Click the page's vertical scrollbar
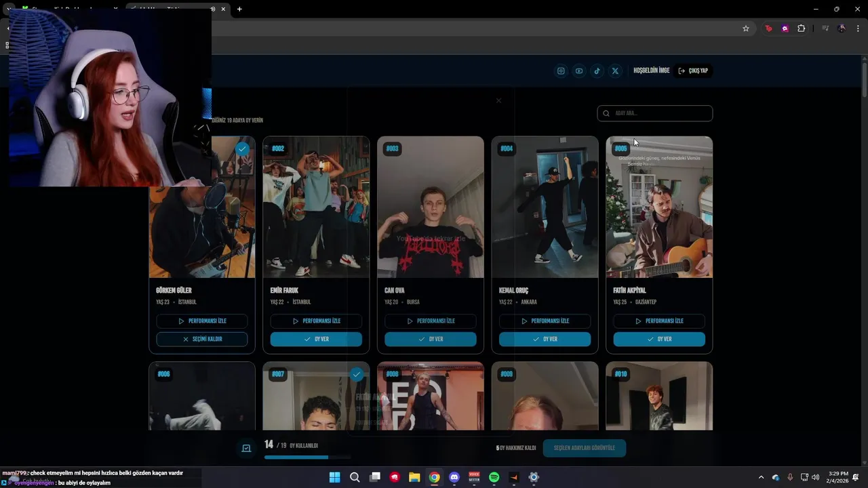The height and width of the screenshot is (488, 868). [x=865, y=79]
